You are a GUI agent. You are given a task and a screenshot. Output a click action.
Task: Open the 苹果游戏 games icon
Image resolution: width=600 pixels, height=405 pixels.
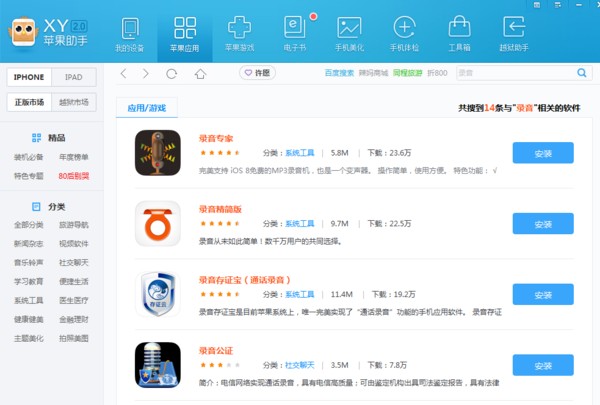point(240,27)
